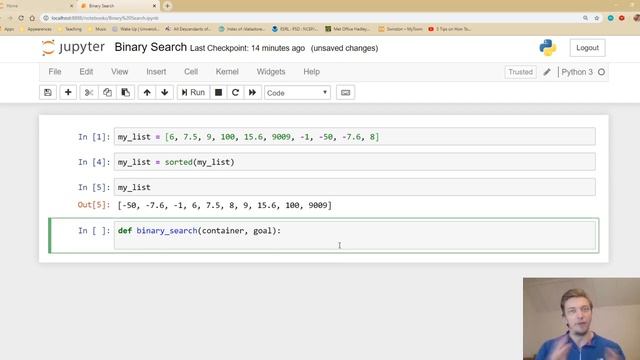Click into cell with sorted(my_list)

(x=354, y=162)
